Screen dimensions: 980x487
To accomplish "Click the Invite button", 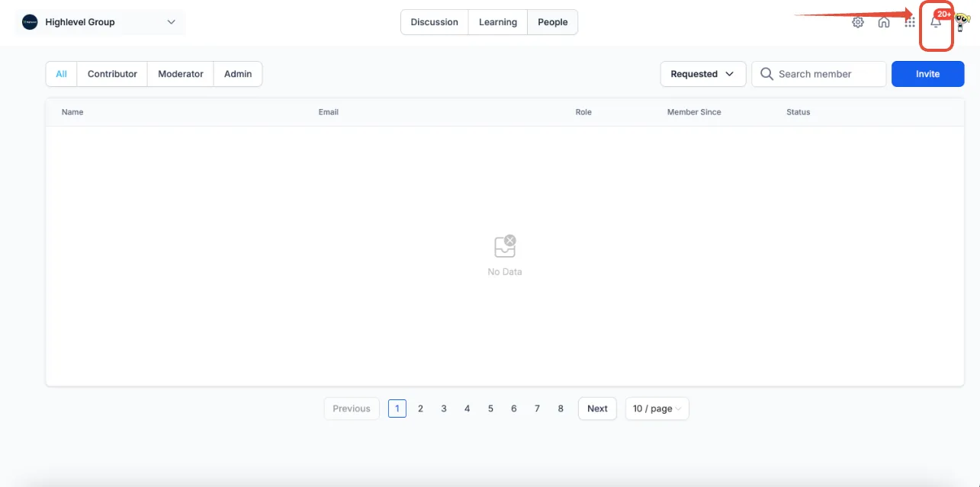I will coord(927,74).
